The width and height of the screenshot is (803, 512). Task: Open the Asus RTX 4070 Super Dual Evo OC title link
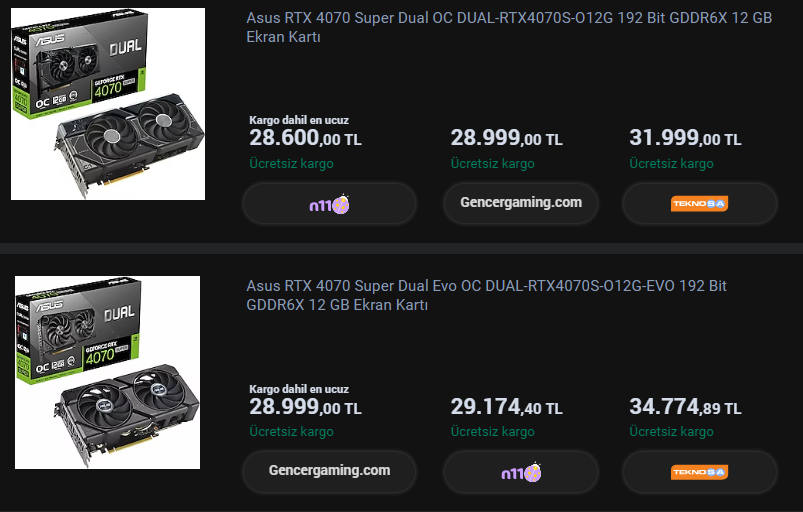tap(486, 295)
